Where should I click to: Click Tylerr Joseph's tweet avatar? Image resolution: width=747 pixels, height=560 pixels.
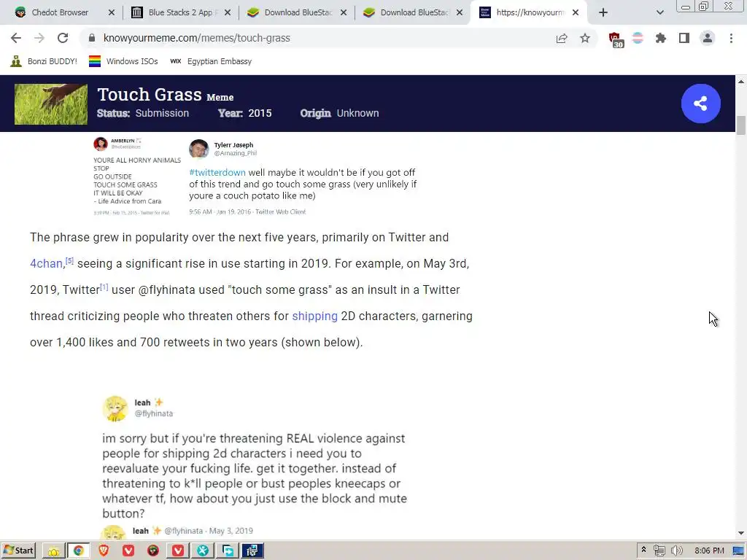point(198,149)
